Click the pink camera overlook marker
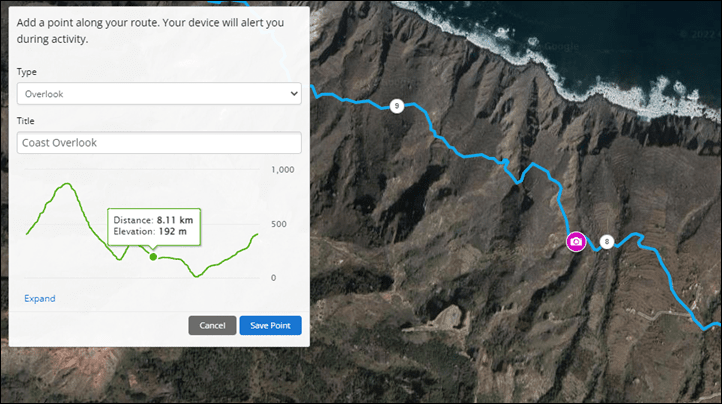 click(x=576, y=241)
